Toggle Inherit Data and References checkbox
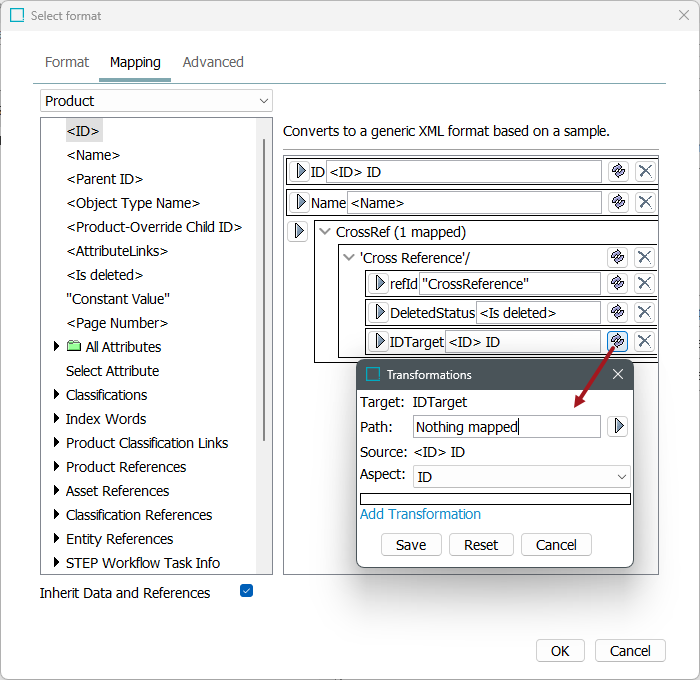This screenshot has width=700, height=680. click(x=247, y=591)
